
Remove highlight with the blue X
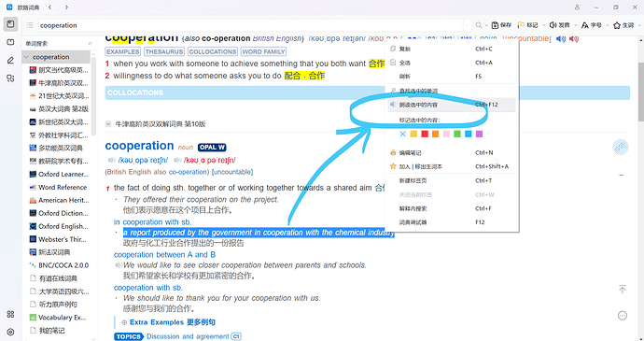(x=402, y=135)
